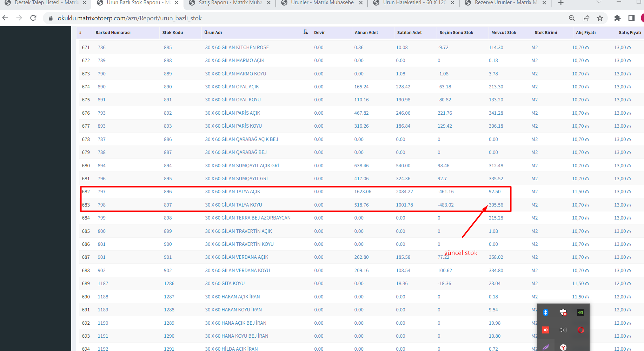Click the Opera icon in system tray
Screen dimensions: 644x351
click(581, 330)
